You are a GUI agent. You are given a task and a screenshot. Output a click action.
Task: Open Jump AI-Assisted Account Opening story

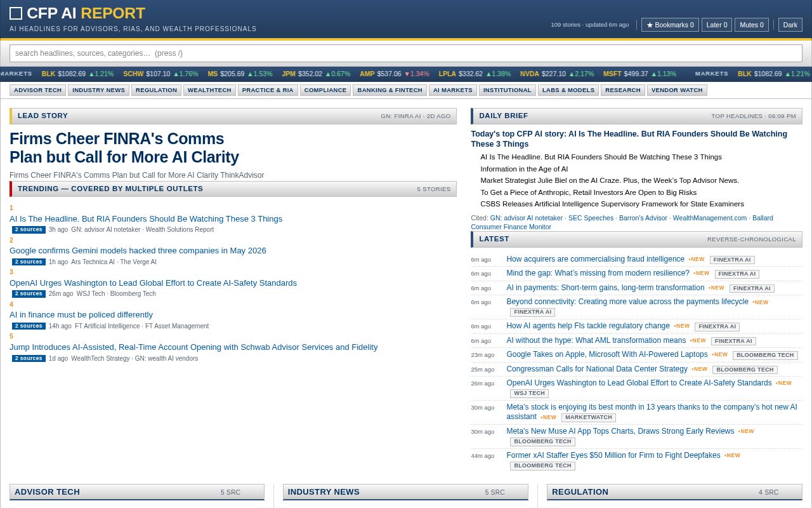point(193,347)
